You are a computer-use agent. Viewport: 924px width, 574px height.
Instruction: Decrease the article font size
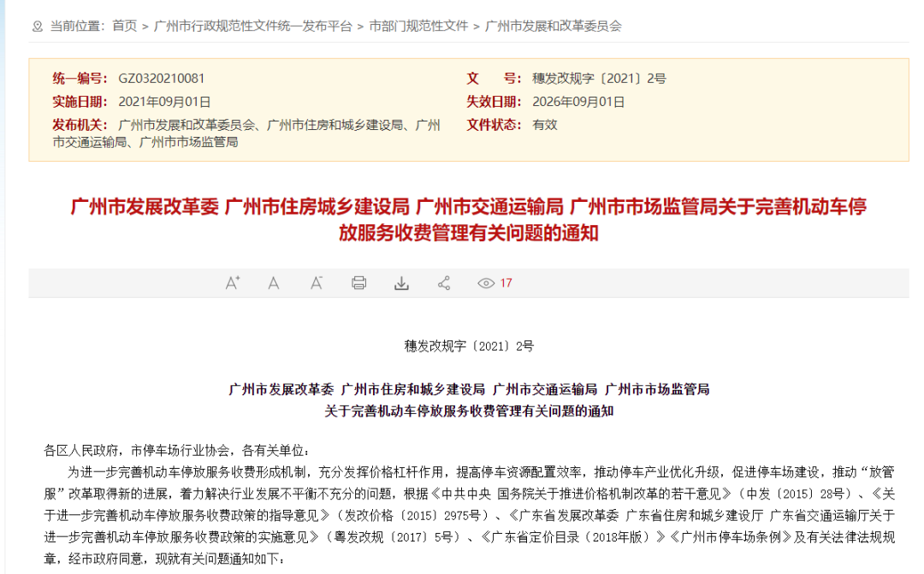coord(316,282)
